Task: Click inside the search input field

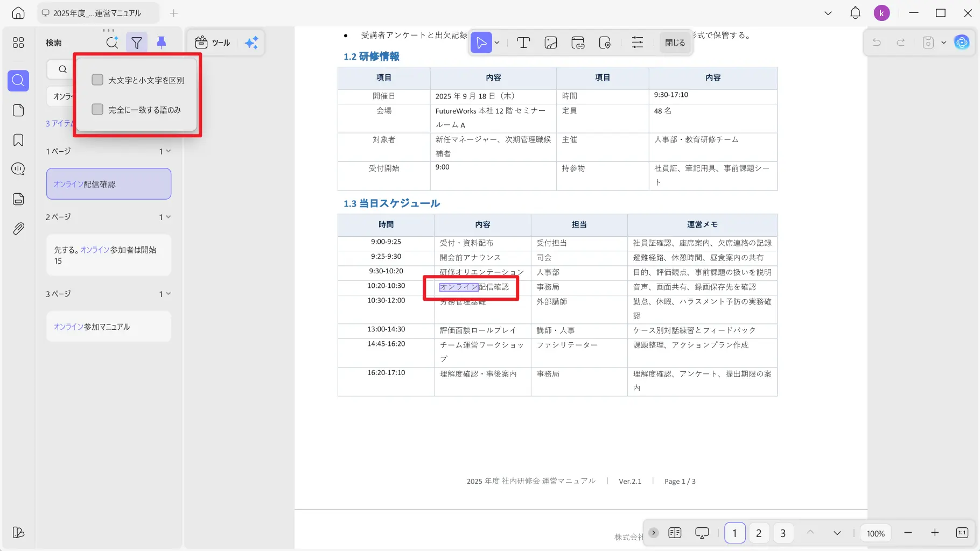Action: click(61, 69)
